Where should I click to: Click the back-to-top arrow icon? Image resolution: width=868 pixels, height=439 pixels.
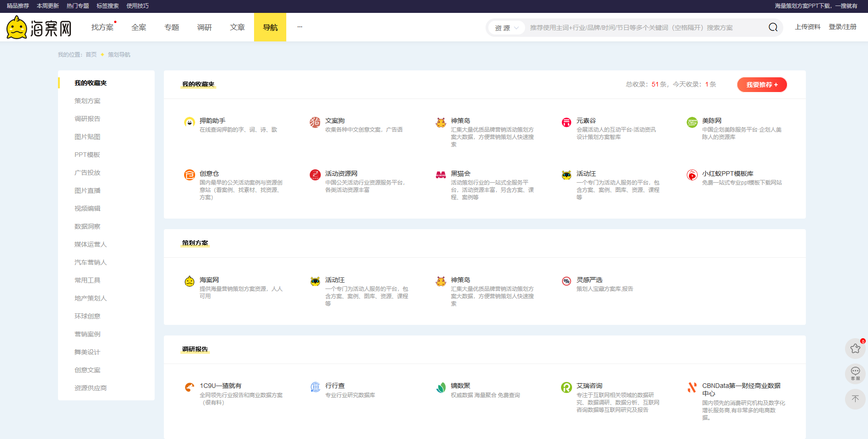[x=855, y=399]
